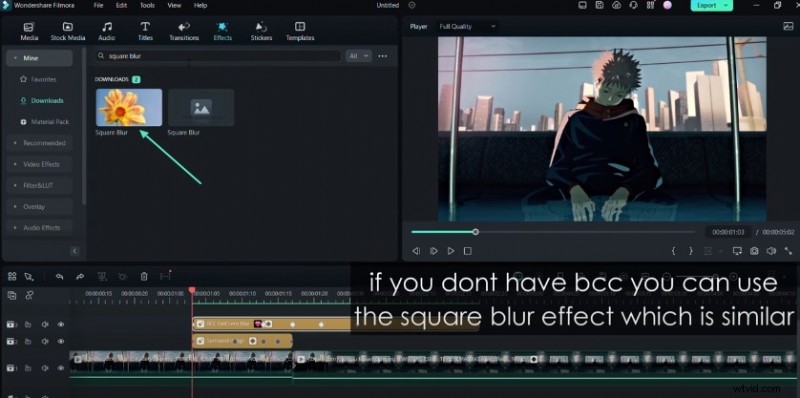The height and width of the screenshot is (398, 800).
Task: Open the Full Quality dropdown
Action: click(467, 27)
